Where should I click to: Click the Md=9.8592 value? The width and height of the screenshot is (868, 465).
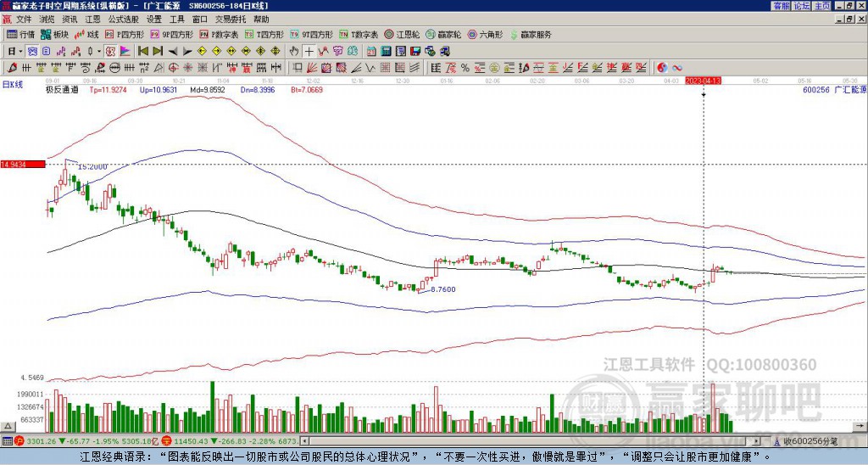point(208,90)
